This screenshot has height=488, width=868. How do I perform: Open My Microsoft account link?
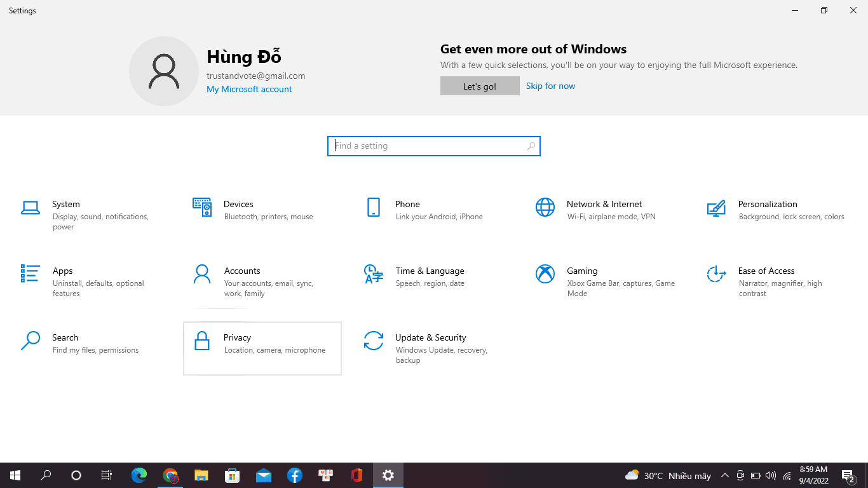[x=249, y=89]
